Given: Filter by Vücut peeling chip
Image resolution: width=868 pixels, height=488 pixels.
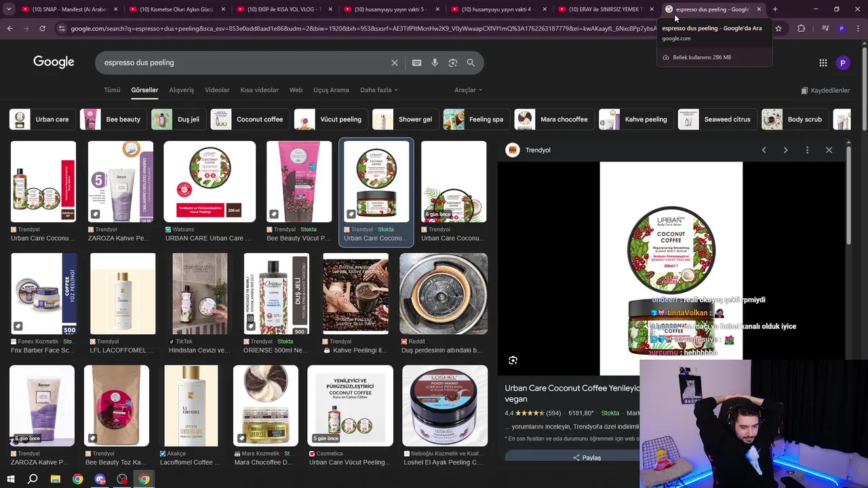Looking at the screenshot, I should coord(331,119).
